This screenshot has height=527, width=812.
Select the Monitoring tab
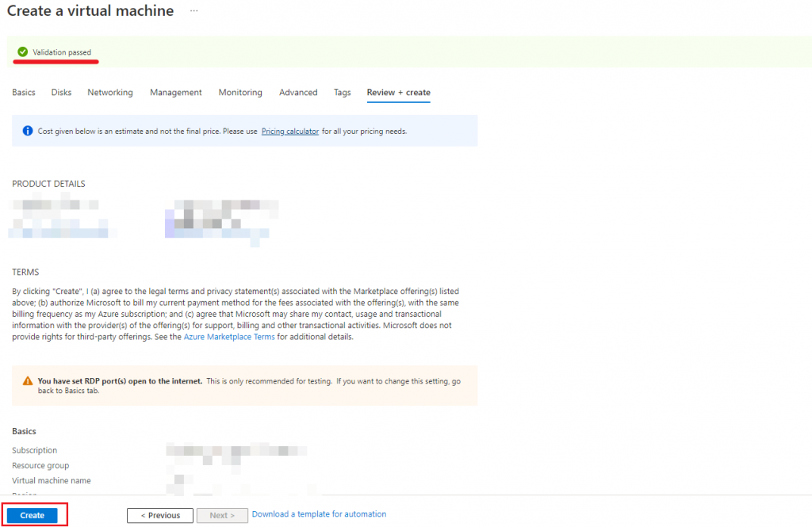pos(240,92)
